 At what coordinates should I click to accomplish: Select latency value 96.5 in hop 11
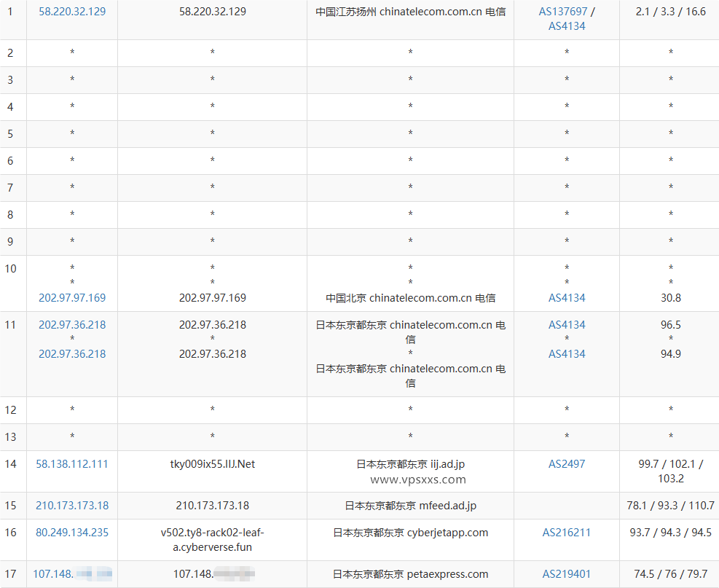point(670,325)
